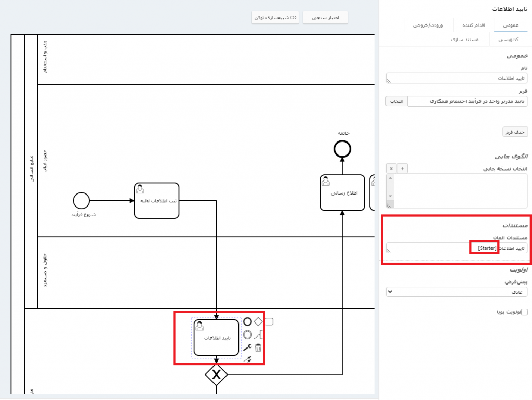
Task: Append task rectangle from context pad
Action: point(269,321)
